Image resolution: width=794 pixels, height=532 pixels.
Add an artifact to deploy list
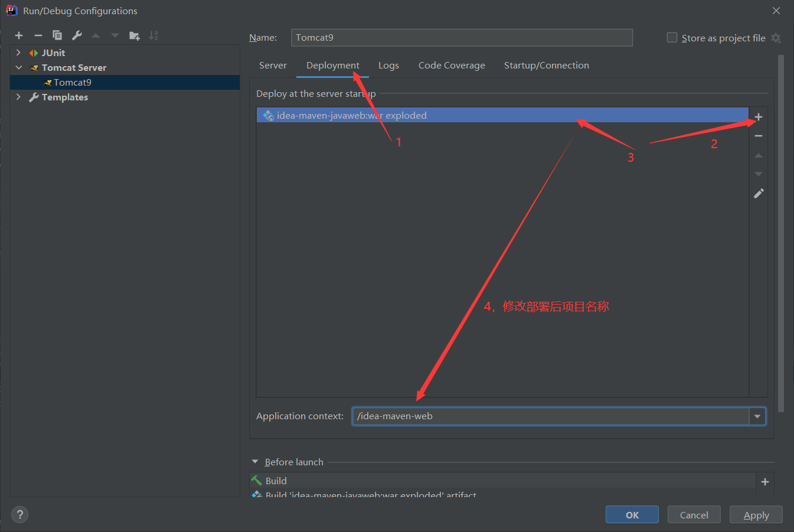pos(759,117)
